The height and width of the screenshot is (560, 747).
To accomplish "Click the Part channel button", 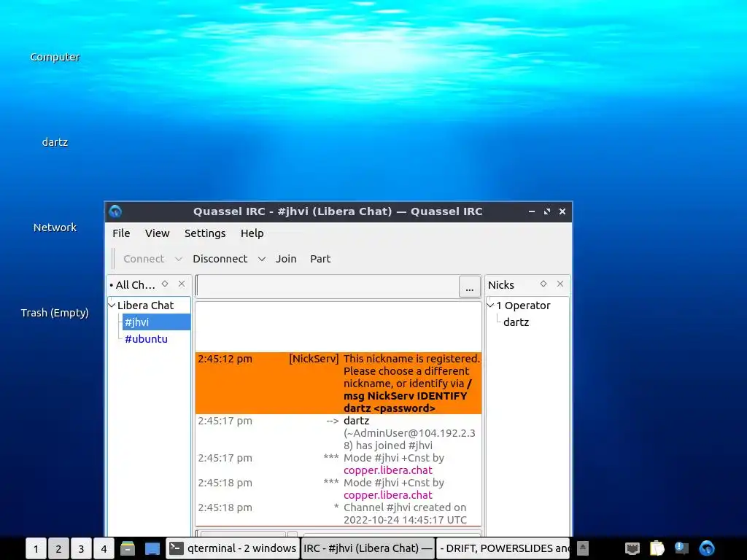I will [320, 259].
